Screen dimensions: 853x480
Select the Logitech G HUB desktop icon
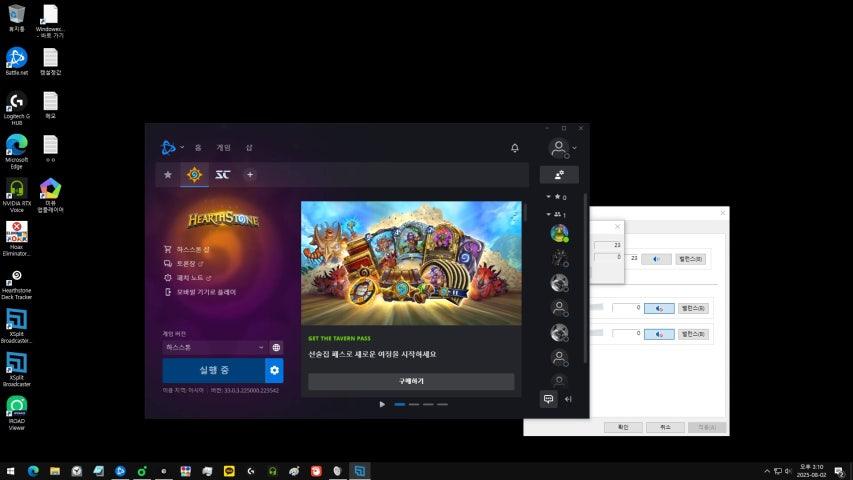pyautogui.click(x=17, y=108)
